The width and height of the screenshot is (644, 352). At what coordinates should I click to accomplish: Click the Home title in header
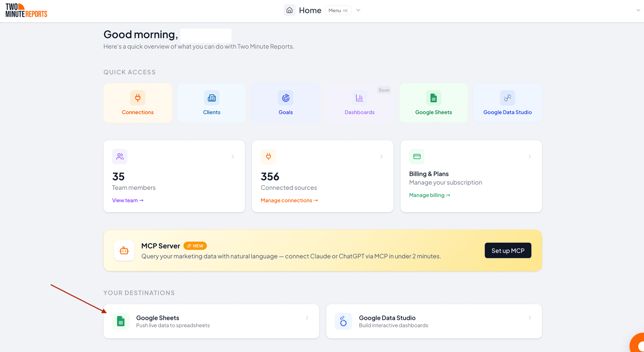coord(310,10)
